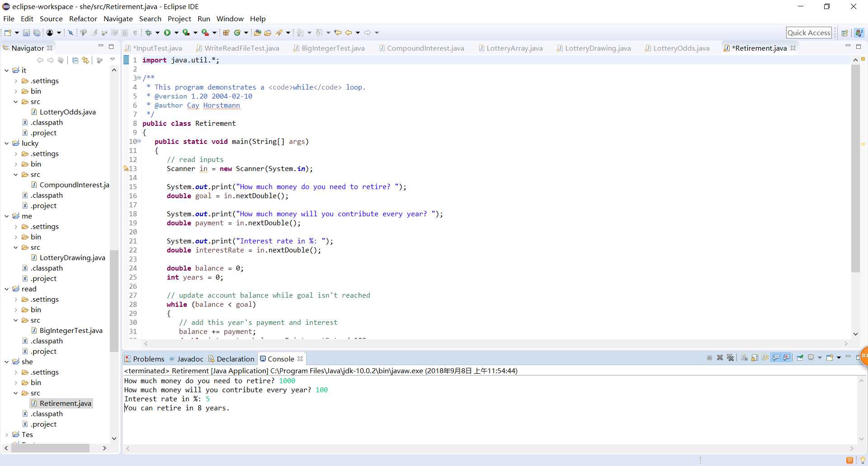Viewport: 868px width, 466px height.
Task: Toggle Show Console on standard output change
Action: [x=776, y=357]
